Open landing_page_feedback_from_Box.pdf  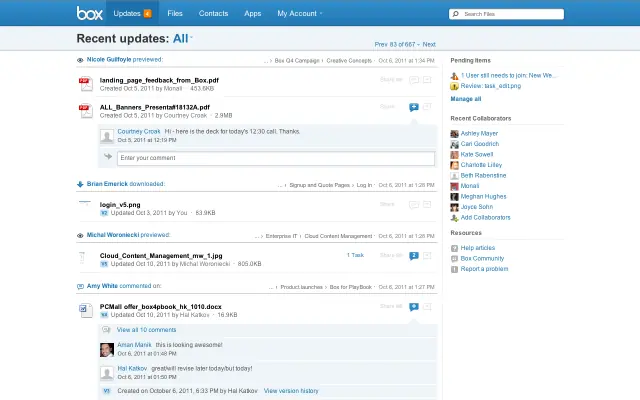point(159,80)
